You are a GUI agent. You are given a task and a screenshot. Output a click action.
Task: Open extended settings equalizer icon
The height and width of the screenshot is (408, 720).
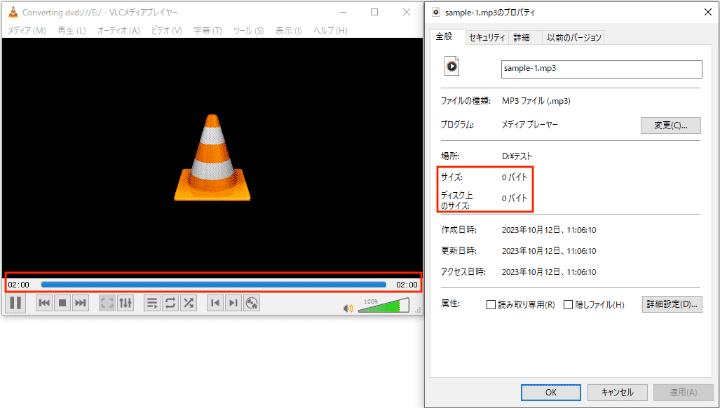pyautogui.click(x=125, y=303)
